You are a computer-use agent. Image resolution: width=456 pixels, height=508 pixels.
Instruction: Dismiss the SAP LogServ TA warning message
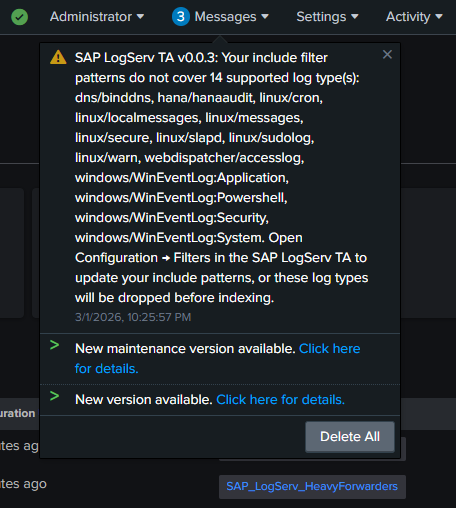387,54
